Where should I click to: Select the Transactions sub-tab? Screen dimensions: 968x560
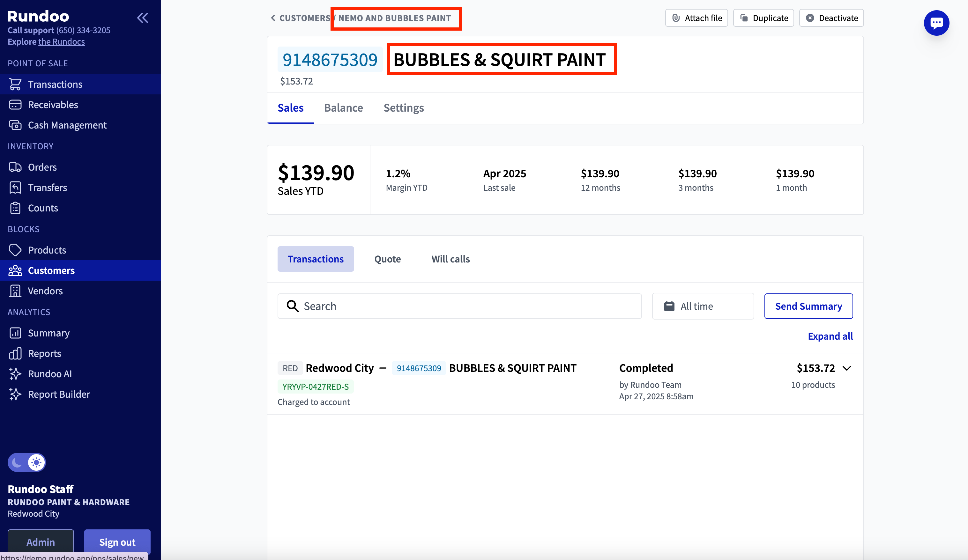[x=315, y=259]
